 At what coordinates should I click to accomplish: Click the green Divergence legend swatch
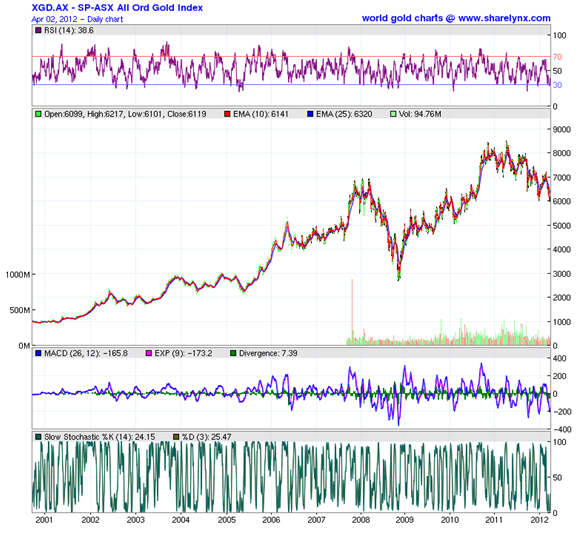point(233,353)
